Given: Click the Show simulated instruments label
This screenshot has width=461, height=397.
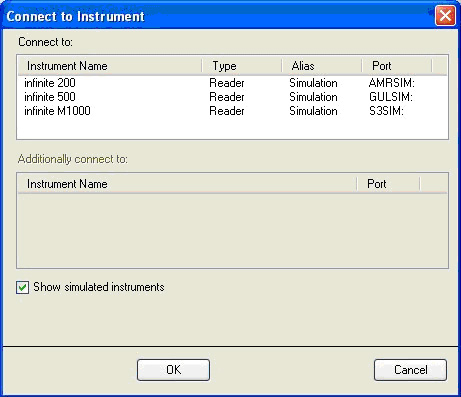Looking at the screenshot, I should [99, 287].
